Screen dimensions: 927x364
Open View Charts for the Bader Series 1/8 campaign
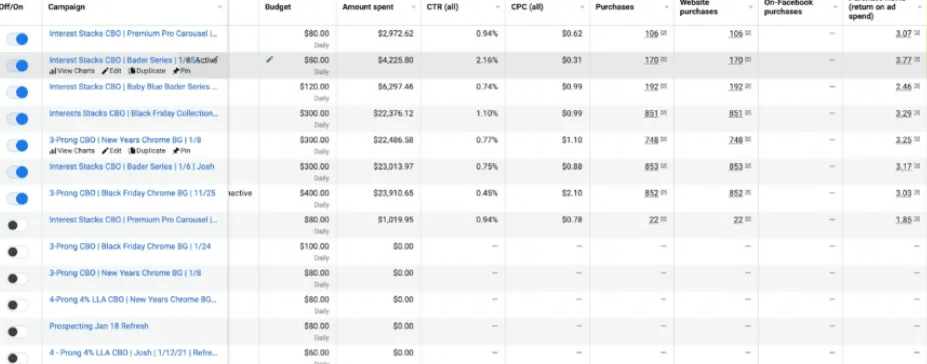click(x=72, y=71)
